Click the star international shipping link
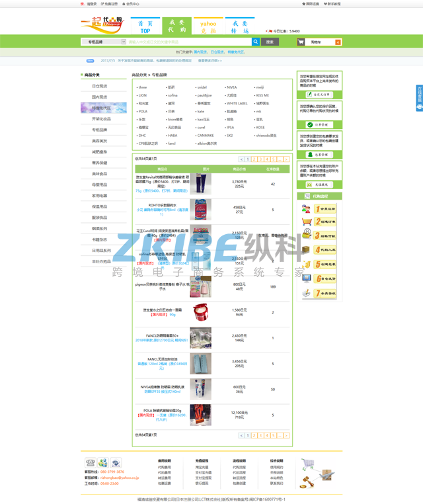This screenshot has width=423, height=504. click(x=310, y=4)
